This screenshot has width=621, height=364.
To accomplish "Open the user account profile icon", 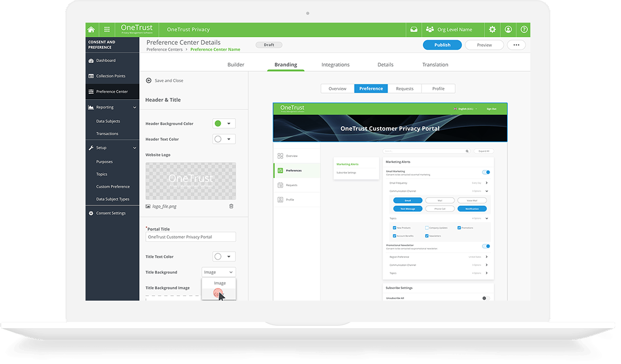I will click(x=508, y=30).
